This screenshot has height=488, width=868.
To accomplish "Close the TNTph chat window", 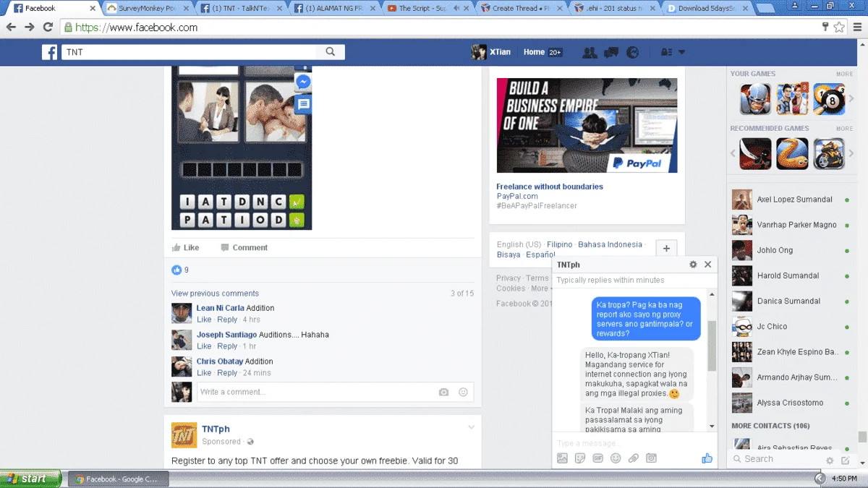I will tap(708, 265).
